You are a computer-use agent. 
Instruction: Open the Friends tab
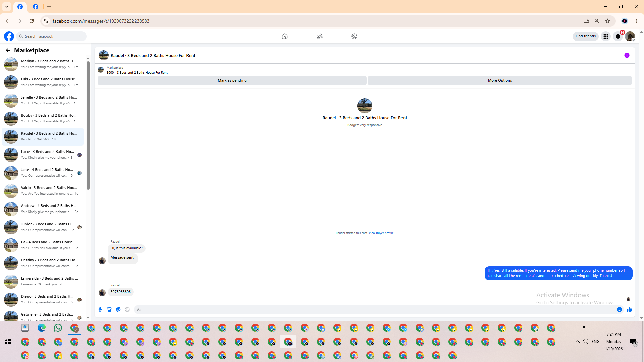319,36
